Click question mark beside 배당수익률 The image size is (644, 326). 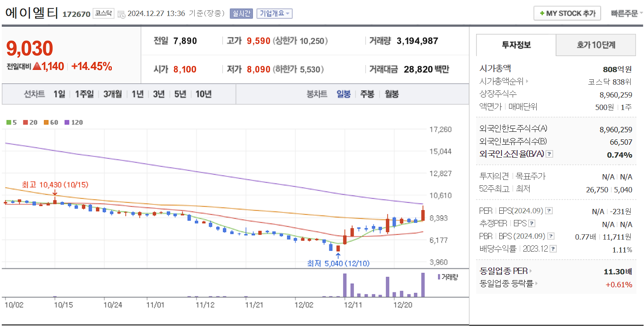[554, 249]
